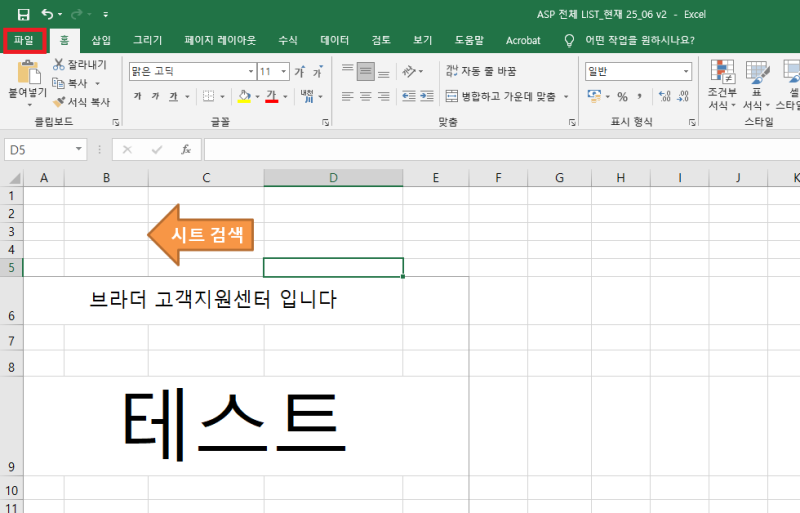This screenshot has height=513, width=800.
Task: Open the Acrobat ribbon tab
Action: (x=523, y=40)
